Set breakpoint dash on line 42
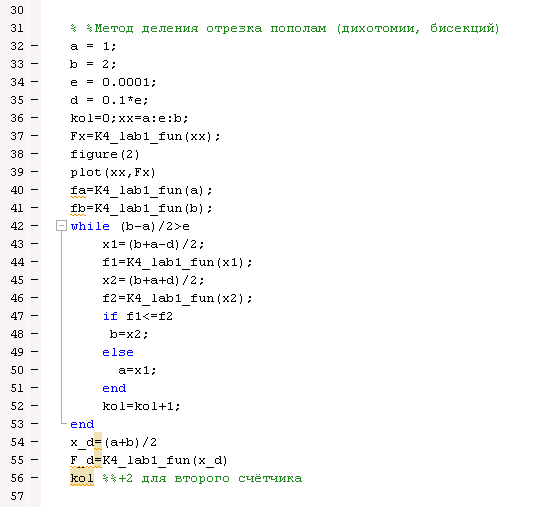Screen dimensions: 548x507 pos(34,225)
